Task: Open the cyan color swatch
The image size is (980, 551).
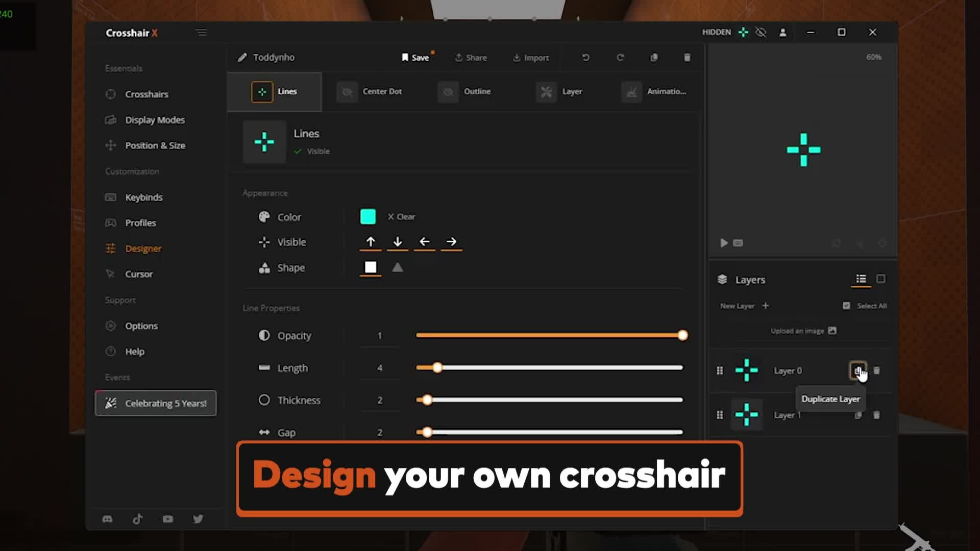Action: point(368,216)
